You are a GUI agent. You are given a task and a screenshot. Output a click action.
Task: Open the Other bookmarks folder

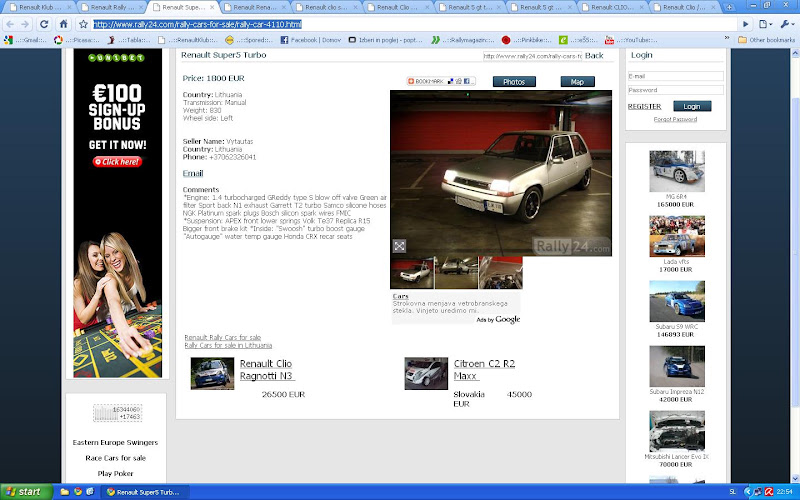(766, 40)
